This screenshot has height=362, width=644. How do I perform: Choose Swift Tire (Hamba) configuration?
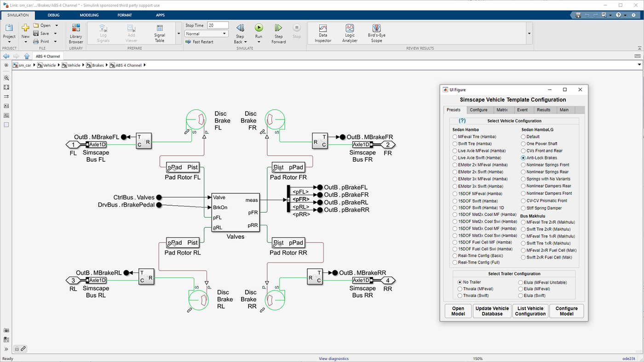click(455, 144)
